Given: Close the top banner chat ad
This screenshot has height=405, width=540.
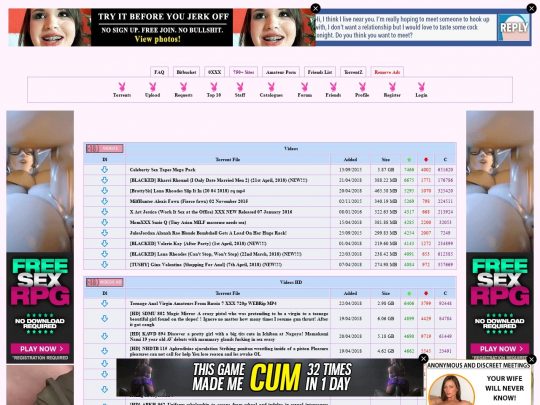Looking at the screenshot, I should point(531,8).
